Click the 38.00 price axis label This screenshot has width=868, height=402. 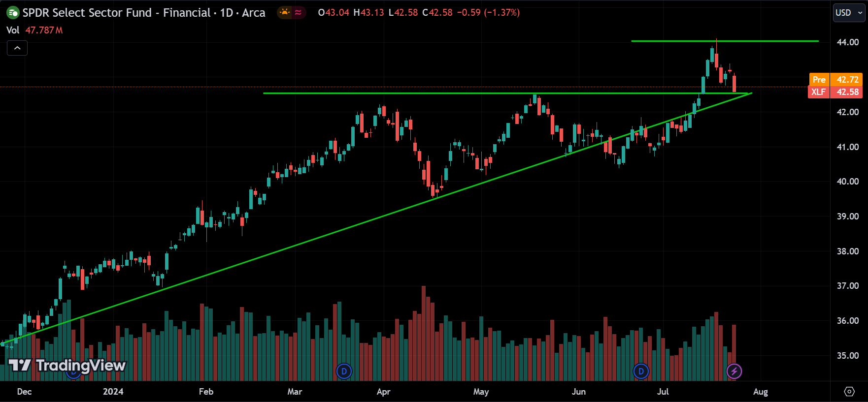pos(847,251)
